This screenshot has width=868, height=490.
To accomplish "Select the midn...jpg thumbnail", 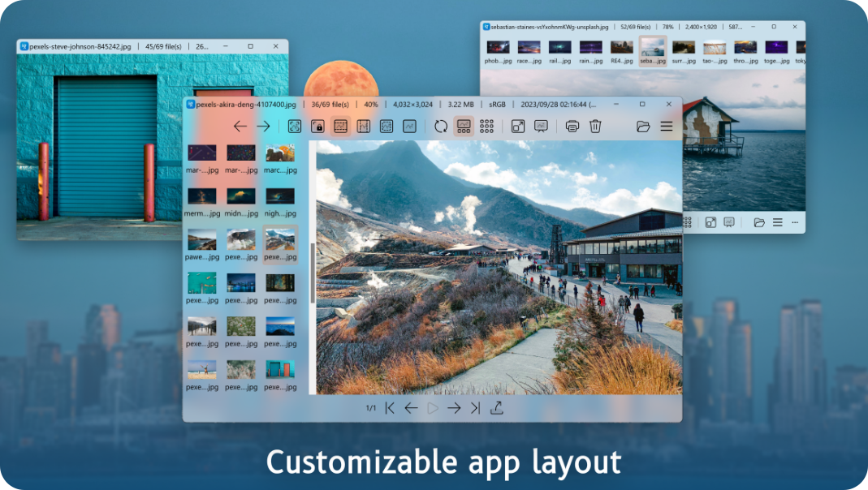I will (x=241, y=203).
